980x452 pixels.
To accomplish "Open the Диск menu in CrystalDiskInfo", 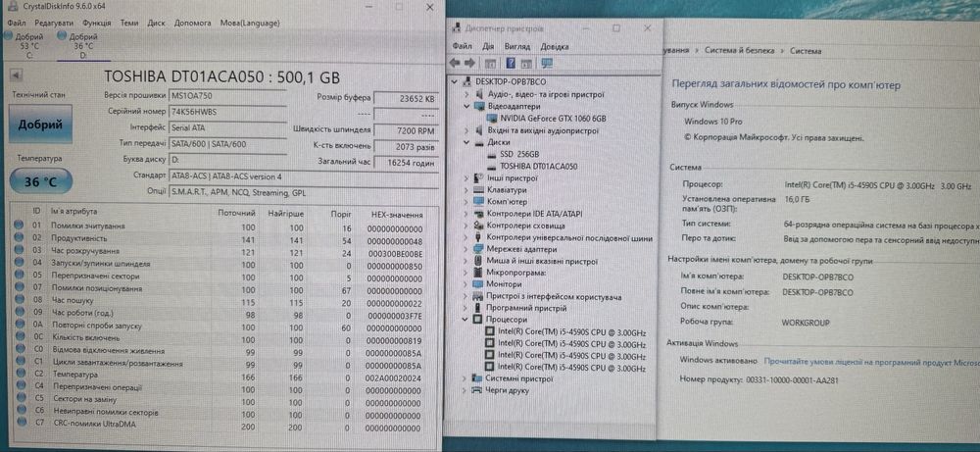I will click(x=156, y=24).
